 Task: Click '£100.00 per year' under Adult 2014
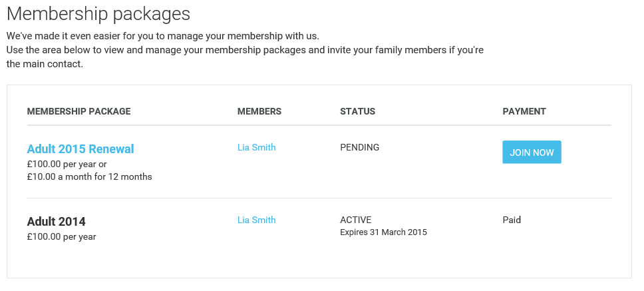(61, 236)
